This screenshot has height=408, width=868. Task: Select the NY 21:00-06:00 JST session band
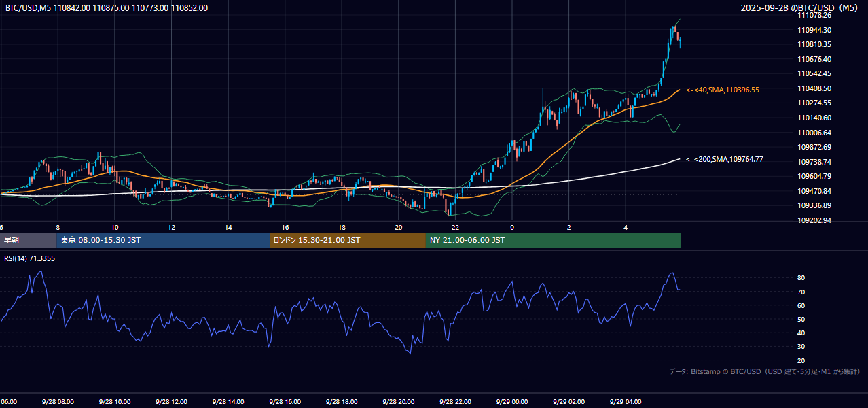click(x=554, y=240)
